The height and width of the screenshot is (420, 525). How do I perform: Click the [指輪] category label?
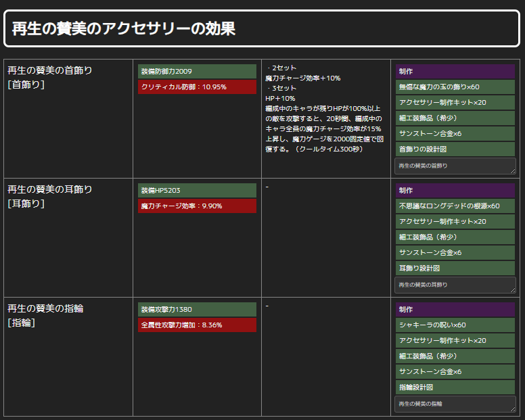click(x=21, y=323)
